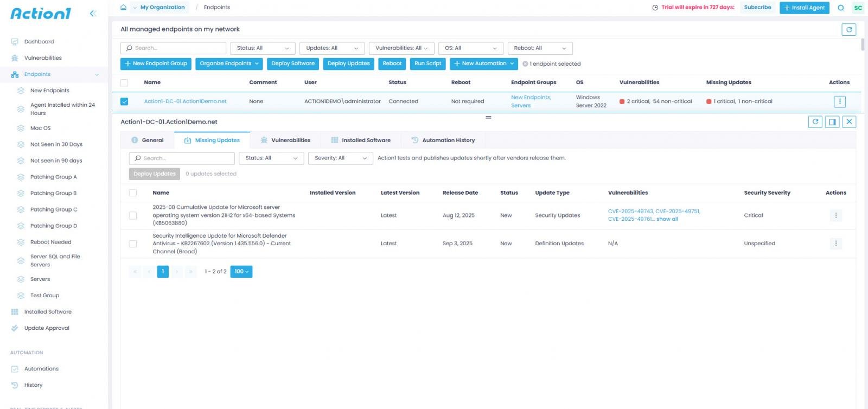Refresh the endpoints list at top right
Viewport: 868px width, 409px height.
coord(848,30)
